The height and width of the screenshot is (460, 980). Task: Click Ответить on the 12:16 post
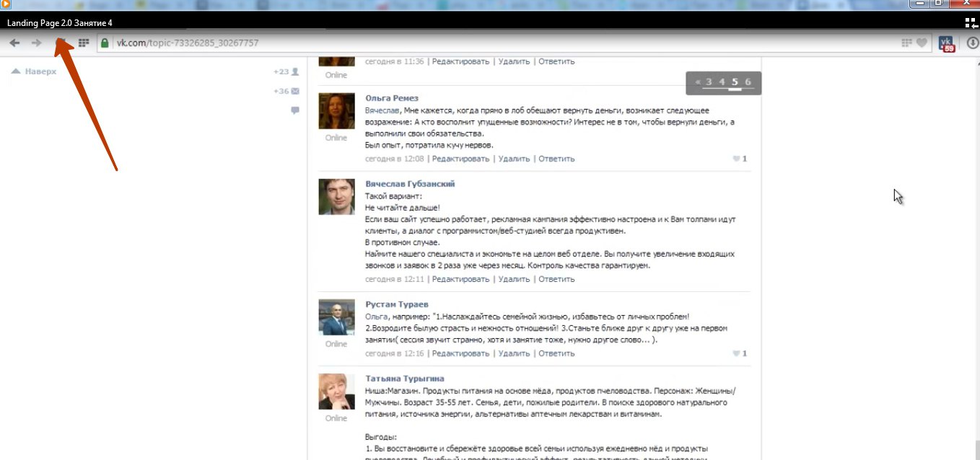556,353
